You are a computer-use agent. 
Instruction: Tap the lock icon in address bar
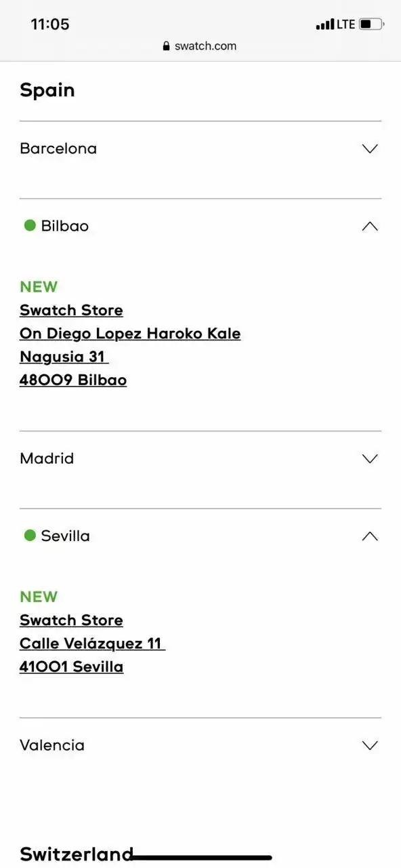[x=166, y=46]
